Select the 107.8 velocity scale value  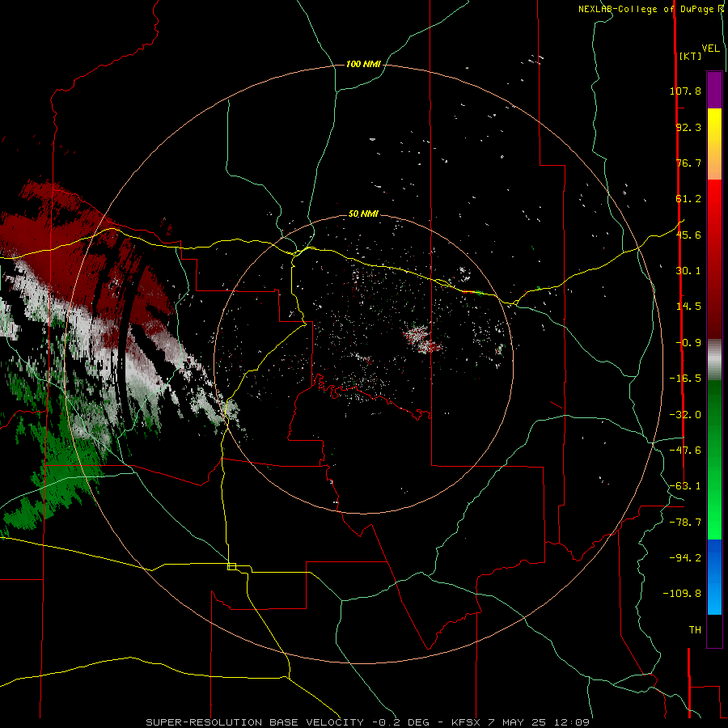(x=685, y=91)
